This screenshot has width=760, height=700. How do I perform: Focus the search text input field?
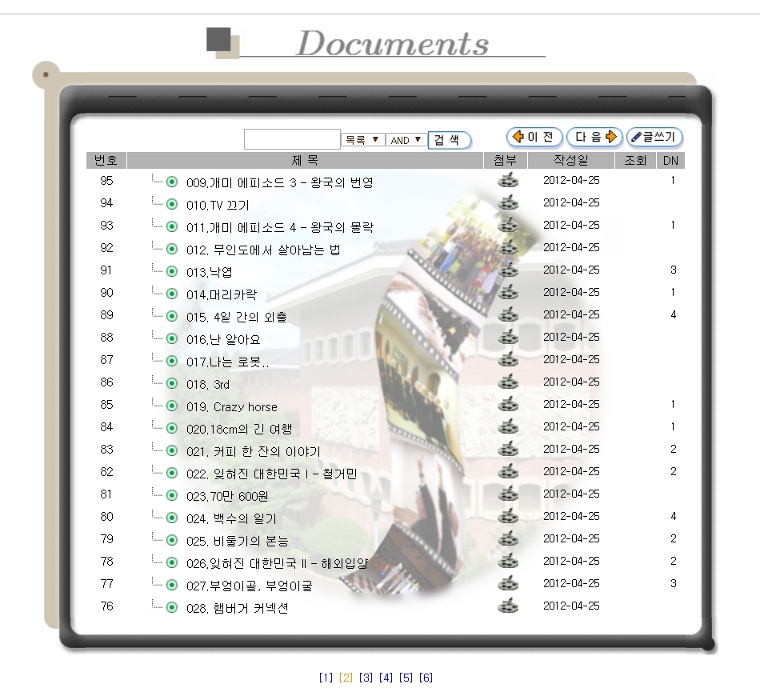[292, 139]
